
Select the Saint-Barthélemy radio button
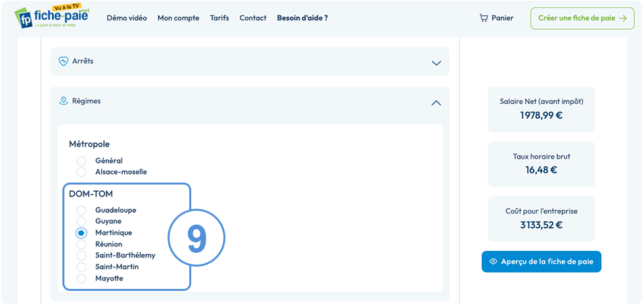click(81, 255)
